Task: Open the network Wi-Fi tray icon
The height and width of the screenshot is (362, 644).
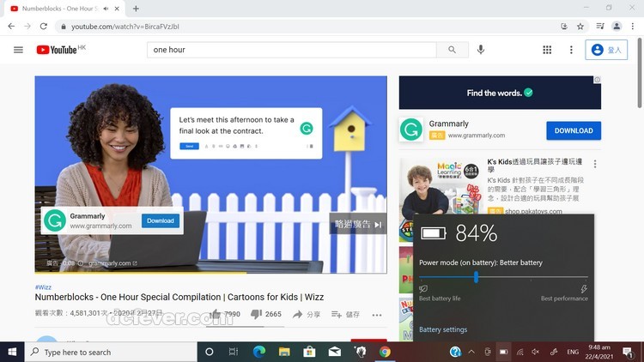Action: pyautogui.click(x=520, y=352)
